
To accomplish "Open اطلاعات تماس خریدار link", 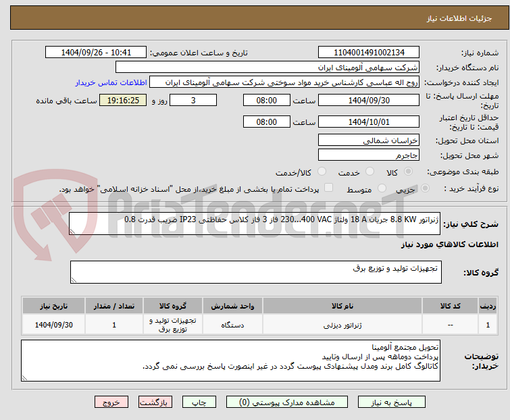I will click(x=111, y=82).
